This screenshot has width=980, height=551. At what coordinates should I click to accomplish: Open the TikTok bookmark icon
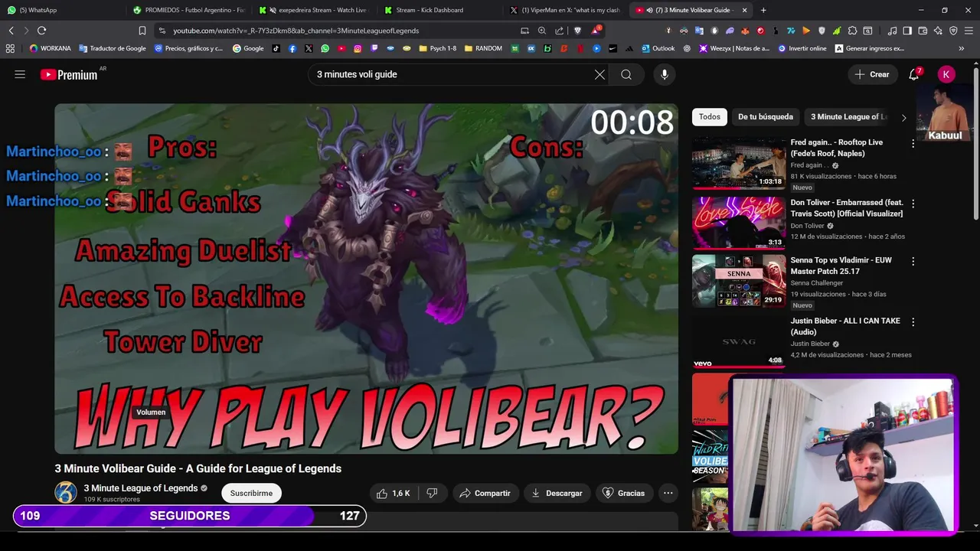pyautogui.click(x=276, y=48)
